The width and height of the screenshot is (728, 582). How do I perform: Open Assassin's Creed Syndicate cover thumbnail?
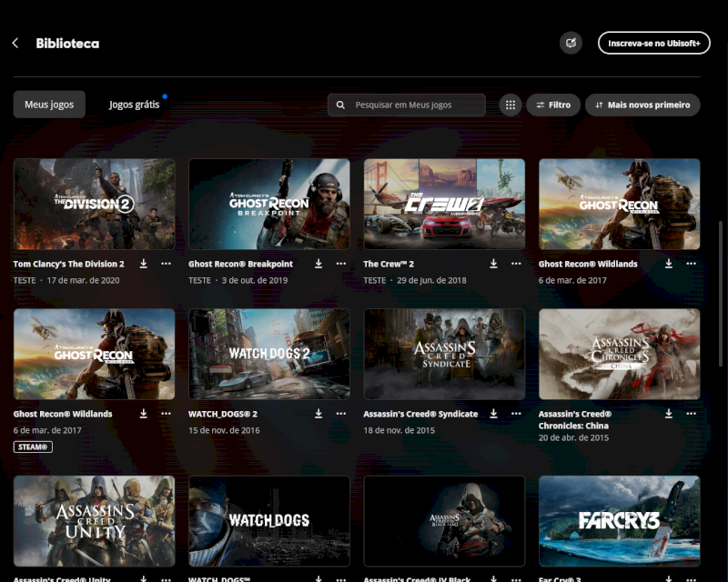click(x=444, y=354)
